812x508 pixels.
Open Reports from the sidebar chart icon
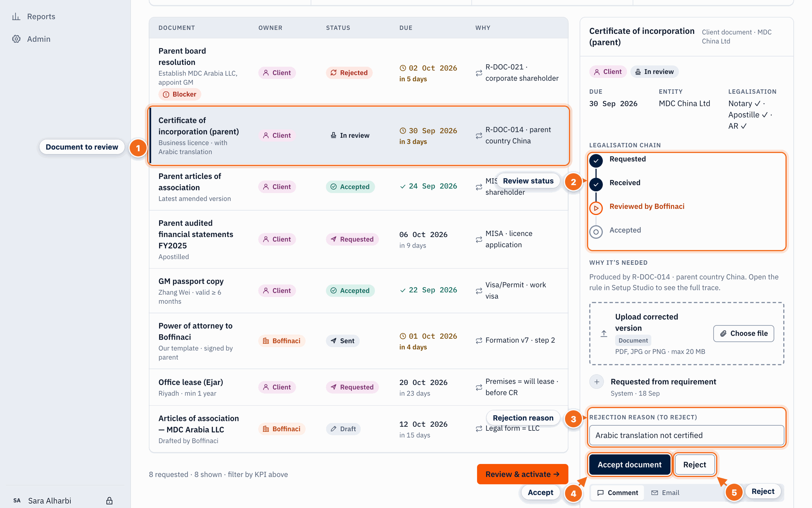tap(16, 16)
